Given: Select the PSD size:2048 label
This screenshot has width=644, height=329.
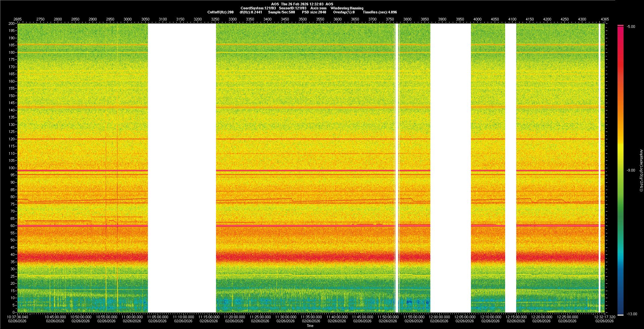Looking at the screenshot, I should 314,12.
